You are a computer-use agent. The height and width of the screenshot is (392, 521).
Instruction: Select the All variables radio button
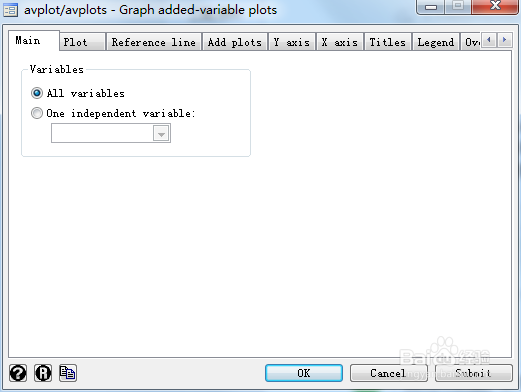pos(37,93)
